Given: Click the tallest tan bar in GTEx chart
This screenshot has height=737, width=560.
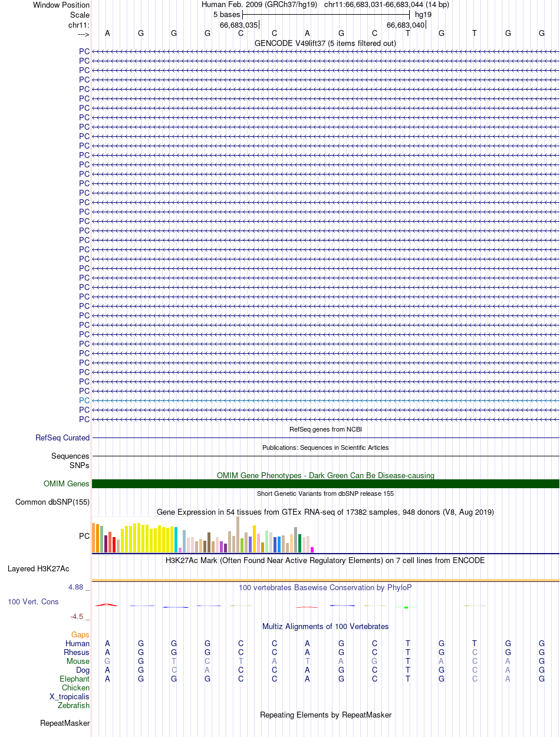Looking at the screenshot, I should (x=238, y=535).
